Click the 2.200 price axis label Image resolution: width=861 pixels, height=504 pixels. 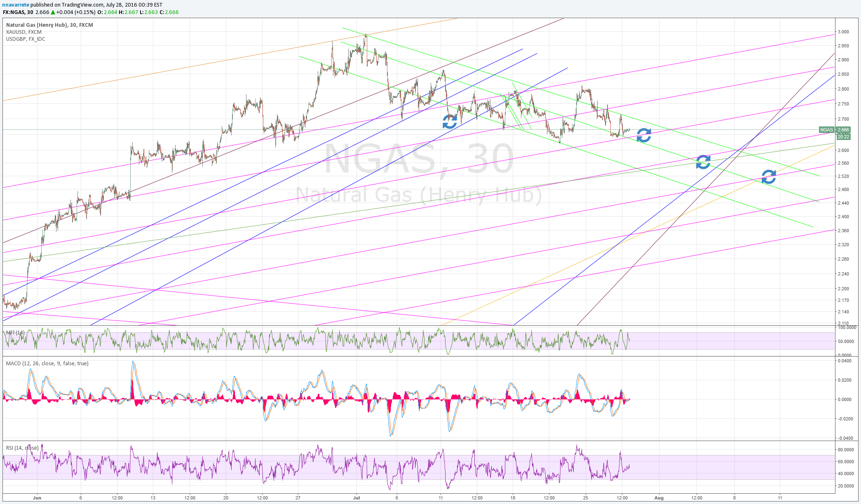843,289
